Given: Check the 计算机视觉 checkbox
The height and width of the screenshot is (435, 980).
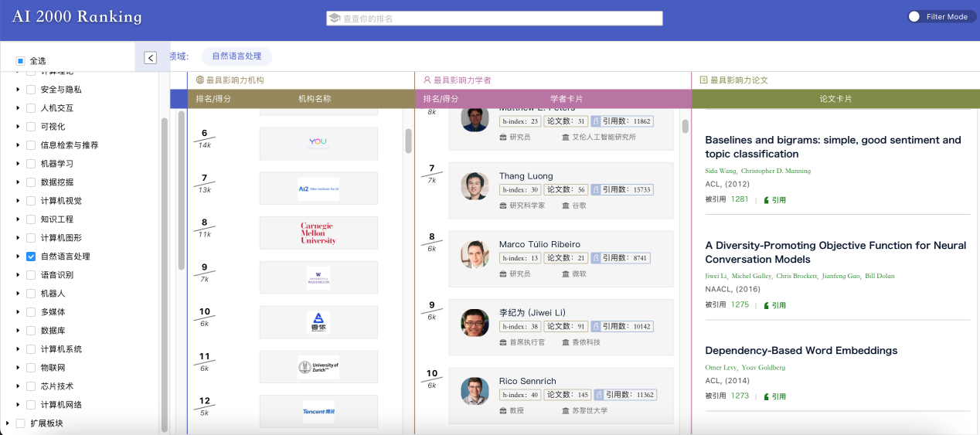Looking at the screenshot, I should tap(31, 201).
